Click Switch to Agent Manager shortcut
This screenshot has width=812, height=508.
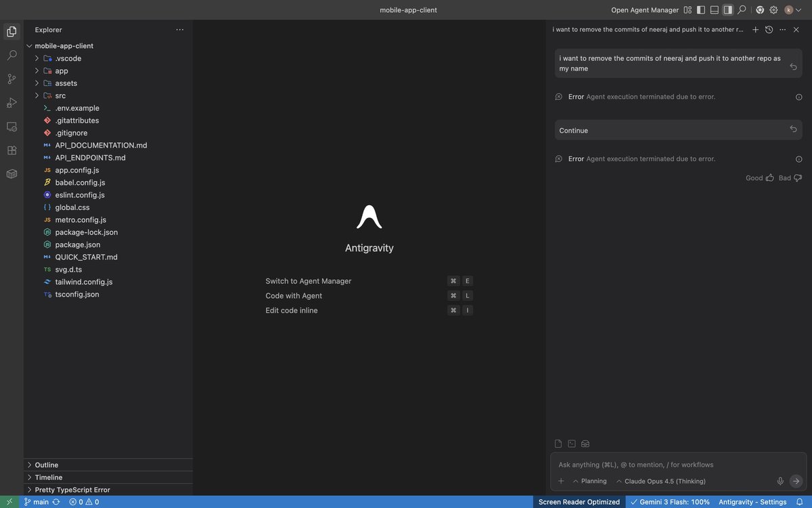(x=369, y=281)
